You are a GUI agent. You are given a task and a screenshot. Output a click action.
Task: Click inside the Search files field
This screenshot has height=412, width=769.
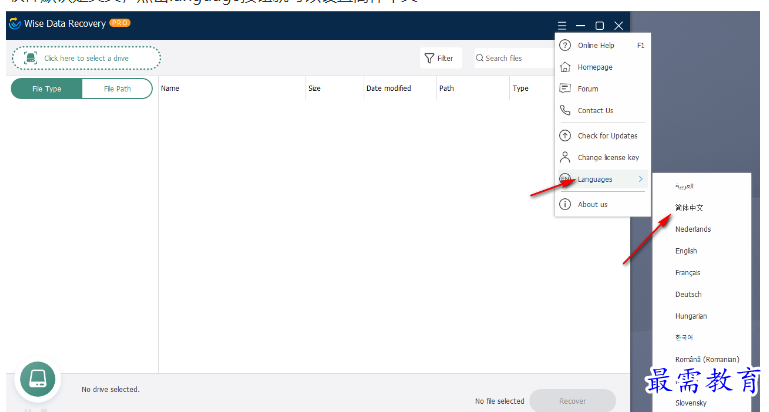tap(514, 58)
